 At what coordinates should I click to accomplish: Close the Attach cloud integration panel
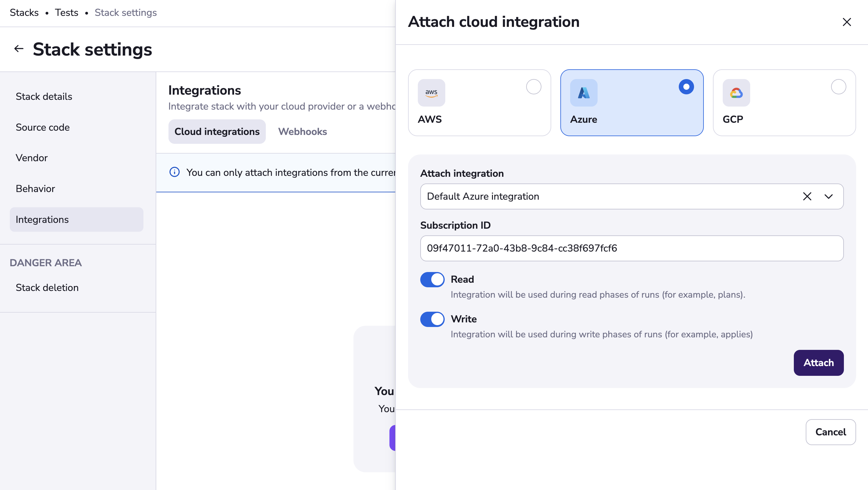(x=846, y=22)
